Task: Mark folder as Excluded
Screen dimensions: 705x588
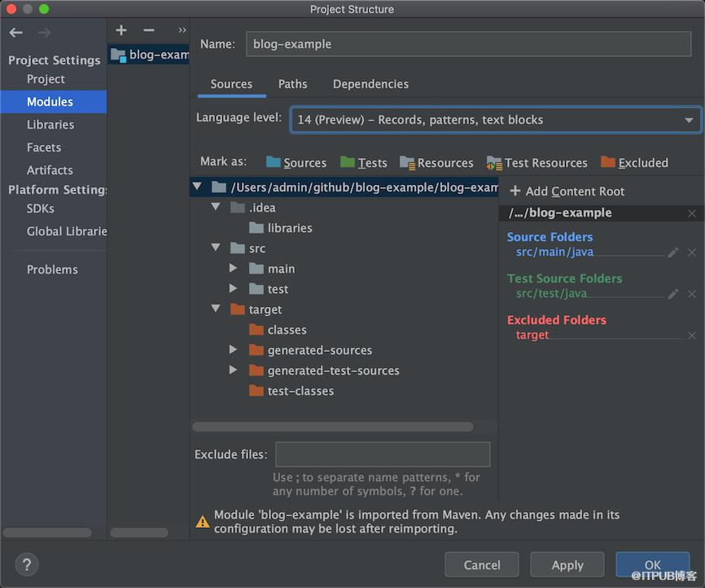Action: (x=634, y=162)
